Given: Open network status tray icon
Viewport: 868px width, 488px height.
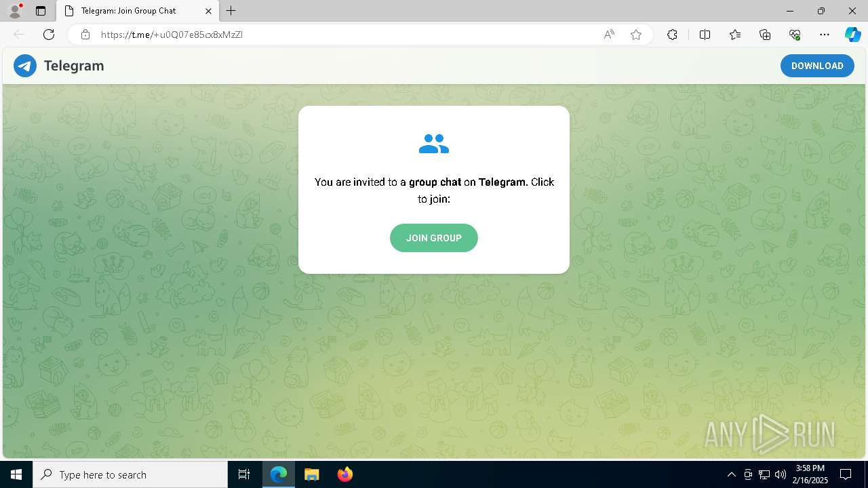Looking at the screenshot, I should pyautogui.click(x=764, y=474).
